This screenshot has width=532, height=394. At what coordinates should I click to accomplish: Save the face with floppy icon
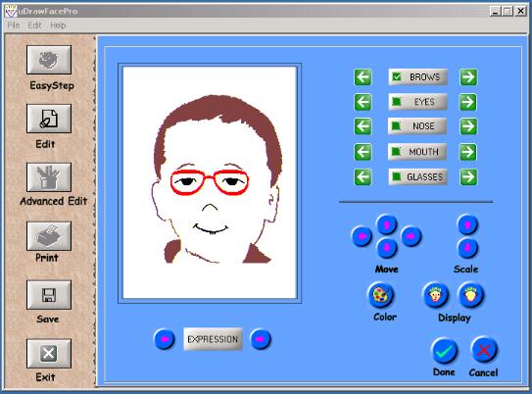(x=49, y=295)
